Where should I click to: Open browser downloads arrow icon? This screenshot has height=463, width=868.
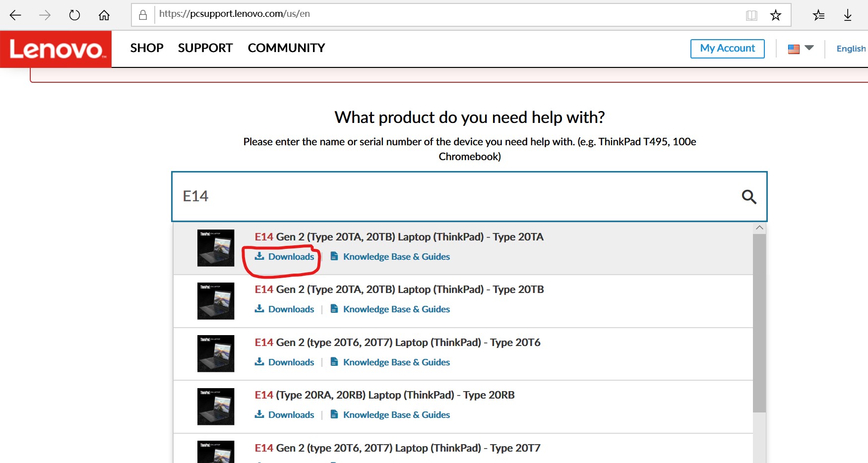(848, 15)
